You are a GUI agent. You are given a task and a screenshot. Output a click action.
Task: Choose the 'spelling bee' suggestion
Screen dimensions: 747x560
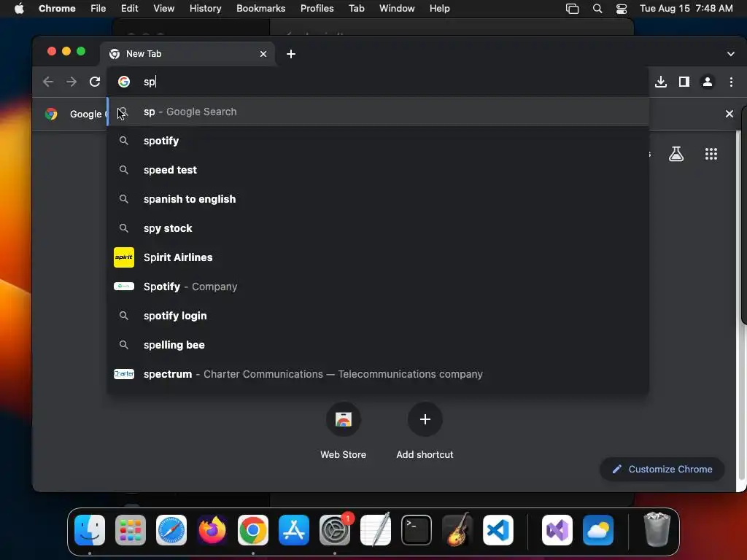point(377,345)
